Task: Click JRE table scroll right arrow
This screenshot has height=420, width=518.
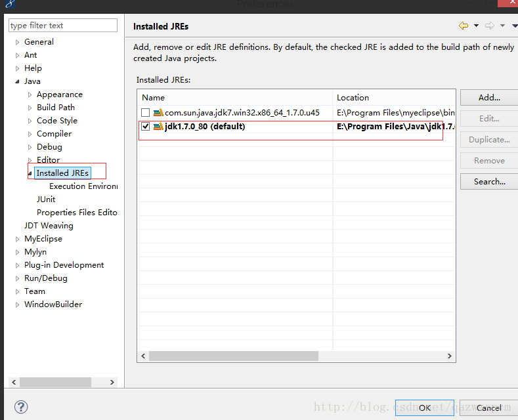Action: pyautogui.click(x=449, y=356)
